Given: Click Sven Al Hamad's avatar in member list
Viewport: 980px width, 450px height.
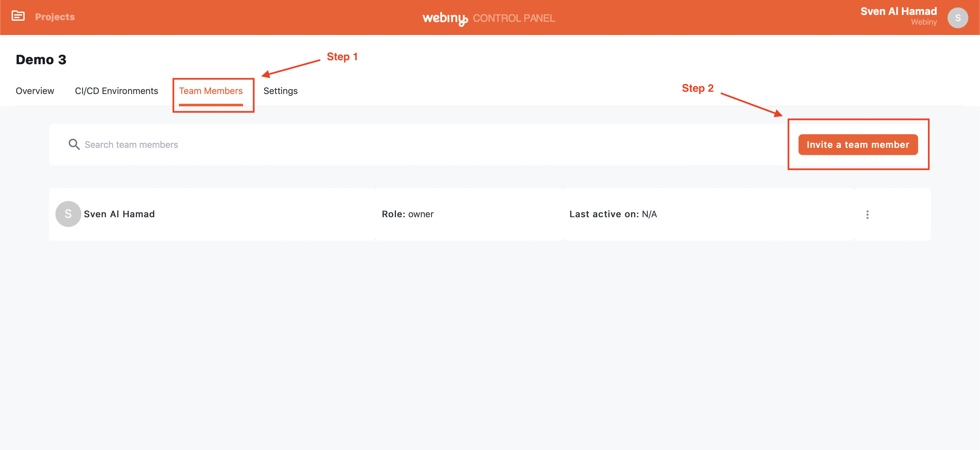Looking at the screenshot, I should tap(68, 214).
